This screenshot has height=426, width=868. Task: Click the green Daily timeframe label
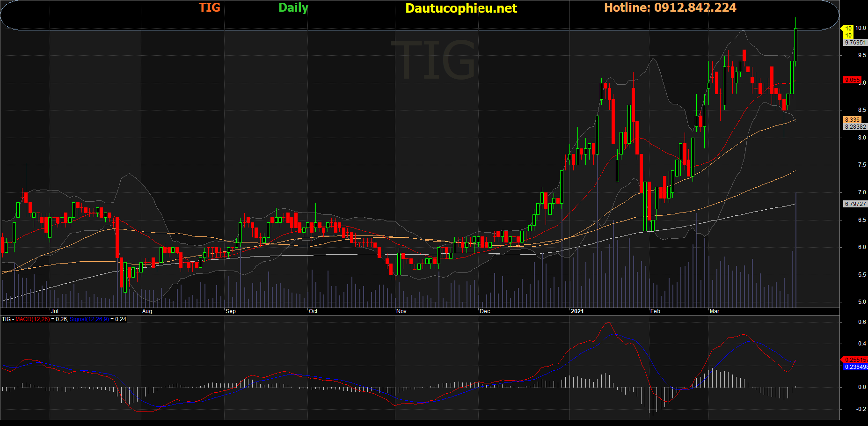293,8
